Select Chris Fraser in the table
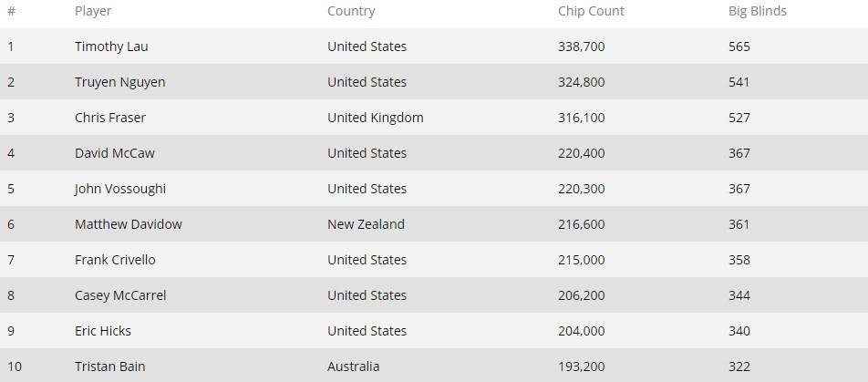Screen dimensions: 868x382 pos(109,118)
